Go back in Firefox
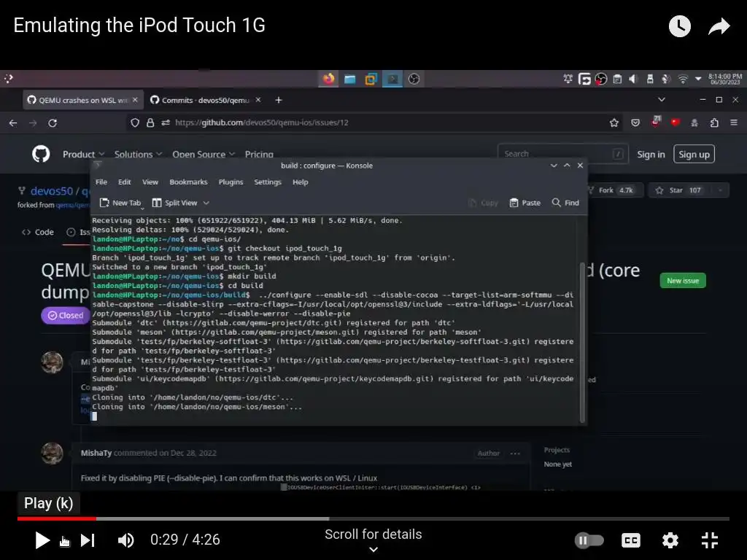The width and height of the screenshot is (747, 560). coord(13,122)
